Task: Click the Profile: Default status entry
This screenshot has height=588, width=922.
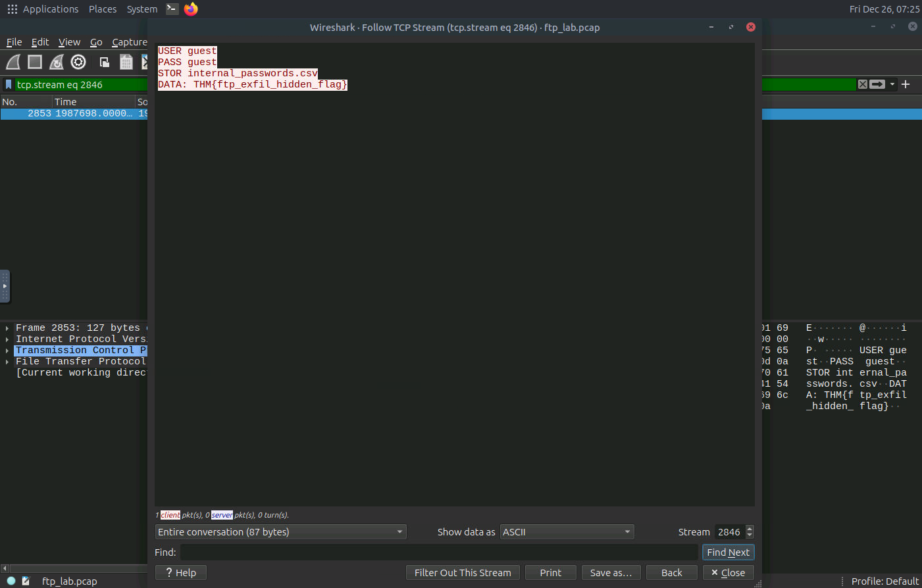Action: [x=884, y=581]
